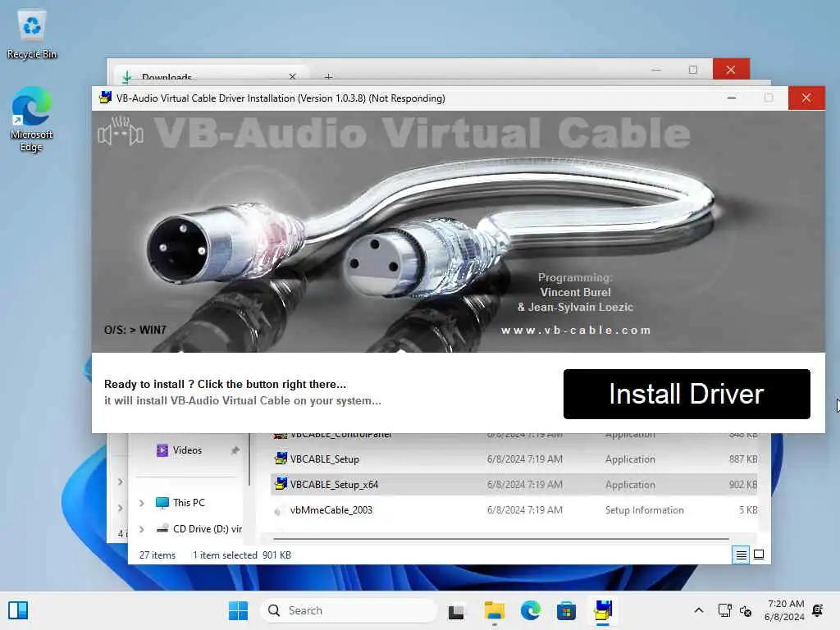Select the vbMmeCable_2003 file

click(x=331, y=510)
